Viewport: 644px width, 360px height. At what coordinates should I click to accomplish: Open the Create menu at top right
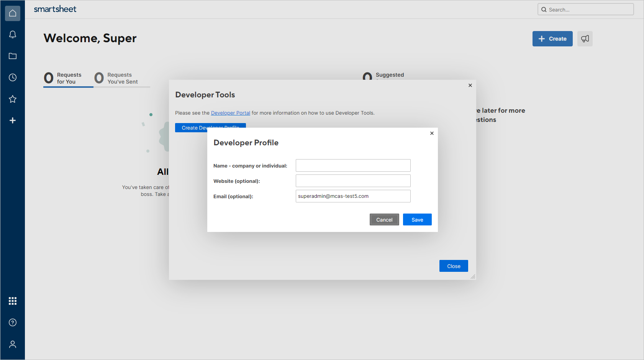(x=552, y=38)
